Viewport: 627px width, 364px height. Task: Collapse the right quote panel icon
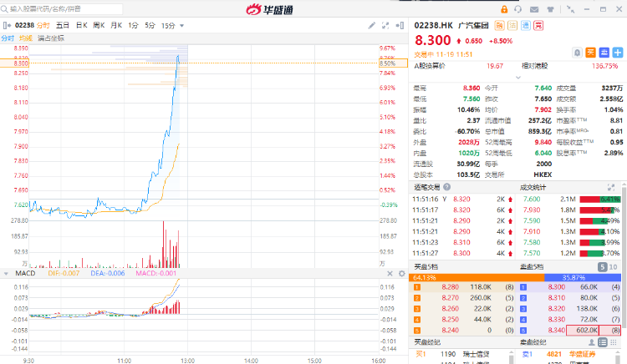pos(400,26)
